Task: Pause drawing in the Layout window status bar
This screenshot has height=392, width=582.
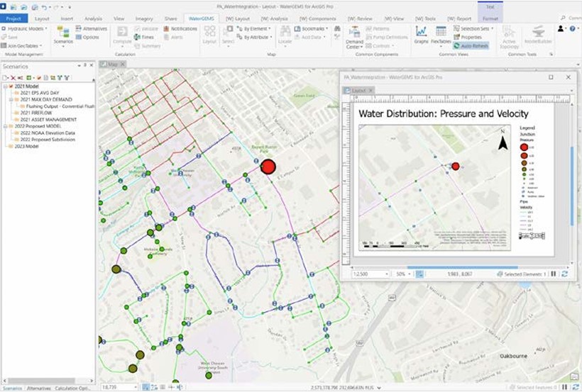Action: 554,274
